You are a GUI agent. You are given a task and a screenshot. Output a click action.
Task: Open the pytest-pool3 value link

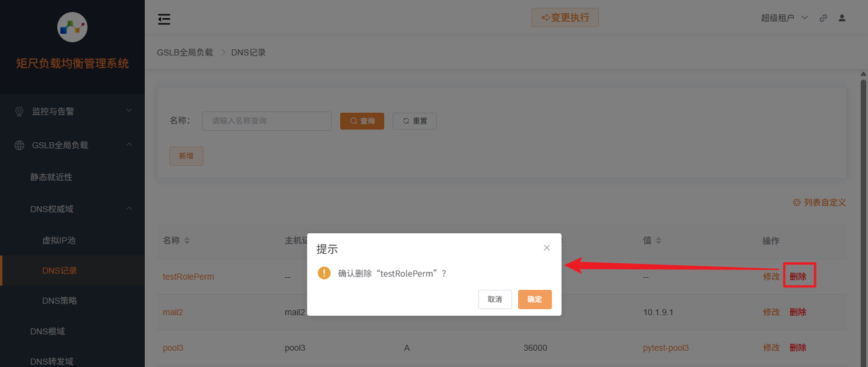(666, 348)
